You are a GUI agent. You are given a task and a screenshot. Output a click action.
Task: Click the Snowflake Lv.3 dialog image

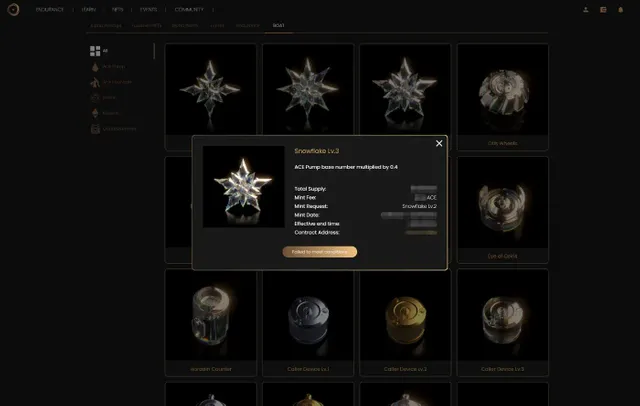[x=244, y=186]
